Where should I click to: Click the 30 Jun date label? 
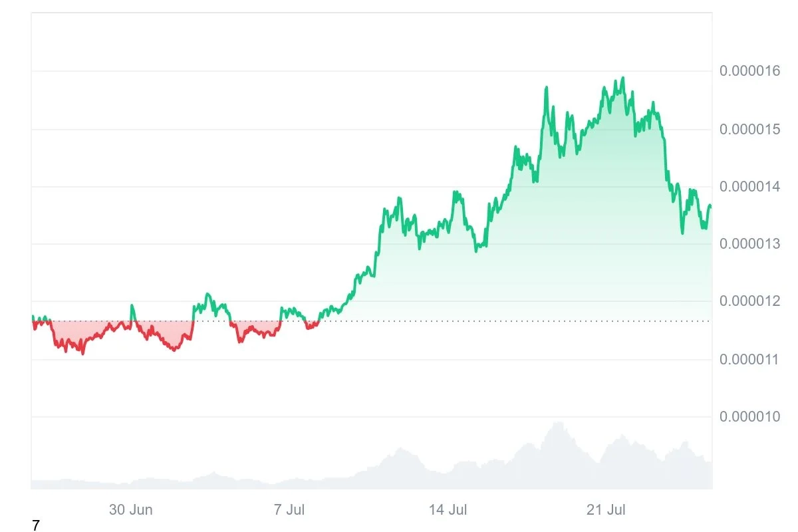point(131,510)
